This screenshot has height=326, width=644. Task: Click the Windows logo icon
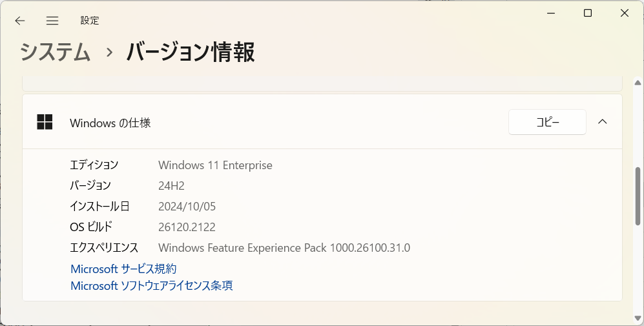45,122
